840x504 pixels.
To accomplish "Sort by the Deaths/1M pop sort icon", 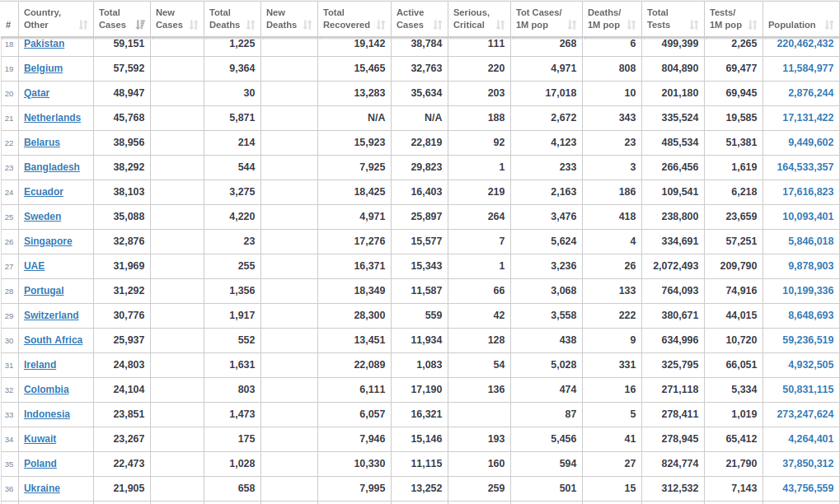I will pos(631,25).
